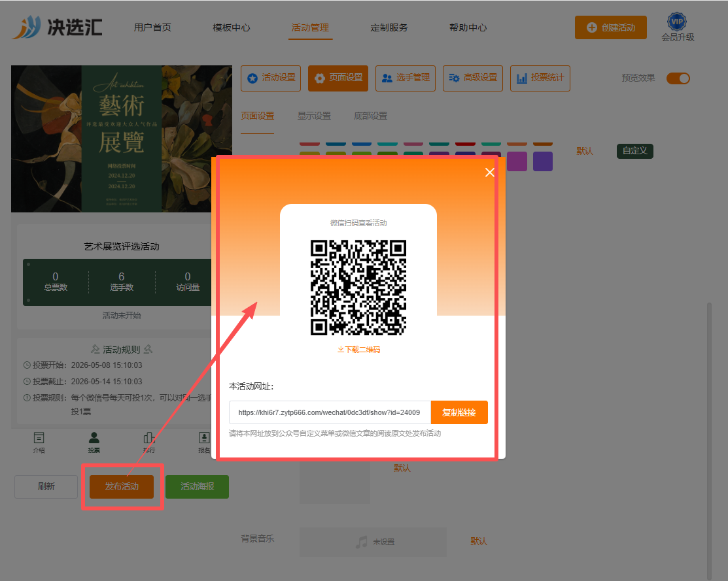Image resolution: width=728 pixels, height=581 pixels.
Task: Click the 未设置 background music box
Action: tap(373, 542)
